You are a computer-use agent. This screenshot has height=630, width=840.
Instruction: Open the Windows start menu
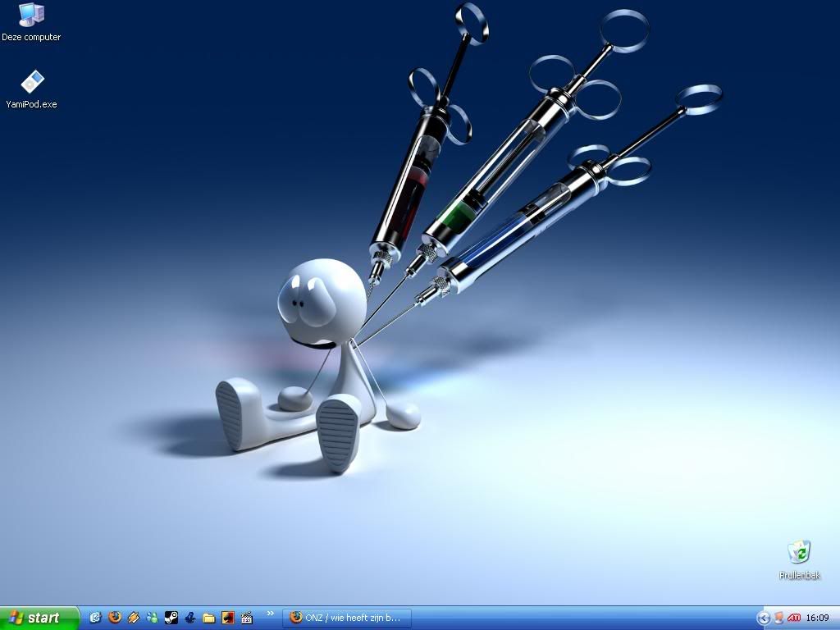39,618
